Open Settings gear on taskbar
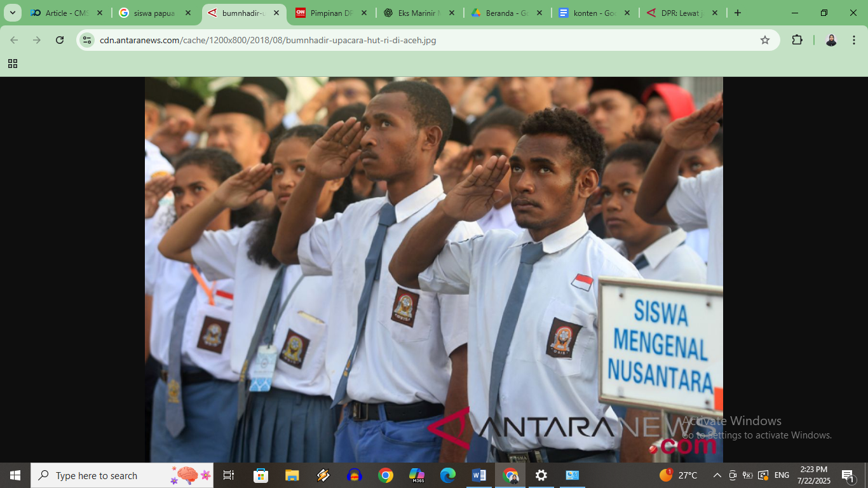Screen dimensions: 868x488 [541, 475]
